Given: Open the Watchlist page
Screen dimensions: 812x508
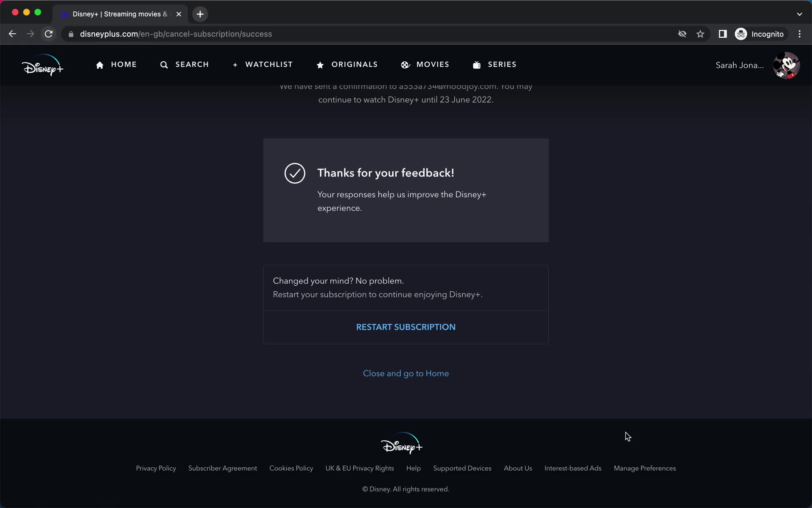Looking at the screenshot, I should 263,64.
